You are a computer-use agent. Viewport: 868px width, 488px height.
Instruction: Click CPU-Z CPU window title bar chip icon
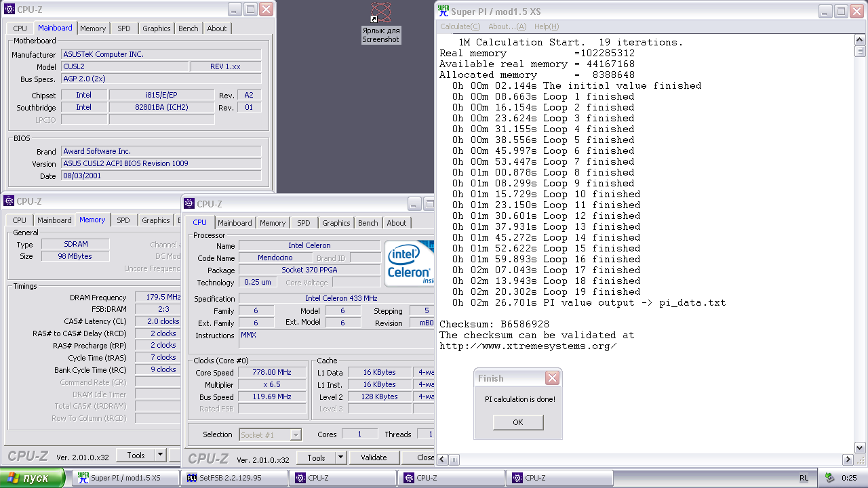click(189, 204)
